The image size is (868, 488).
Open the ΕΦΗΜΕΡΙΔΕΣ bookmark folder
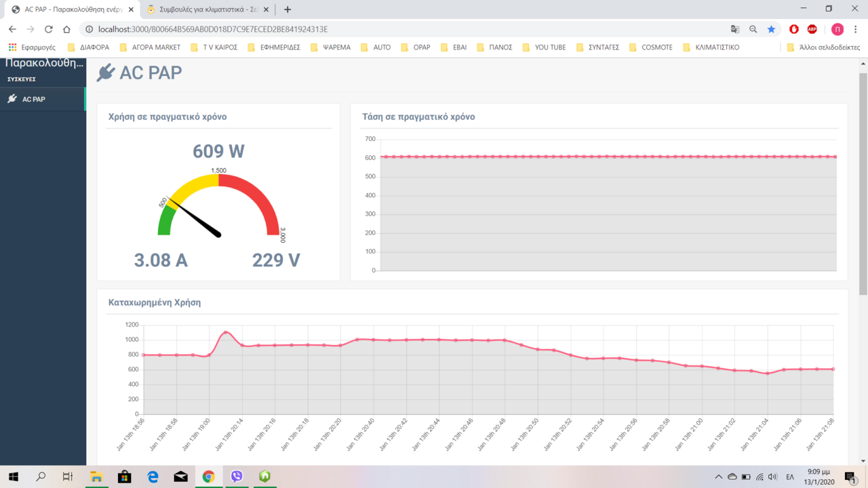click(274, 47)
